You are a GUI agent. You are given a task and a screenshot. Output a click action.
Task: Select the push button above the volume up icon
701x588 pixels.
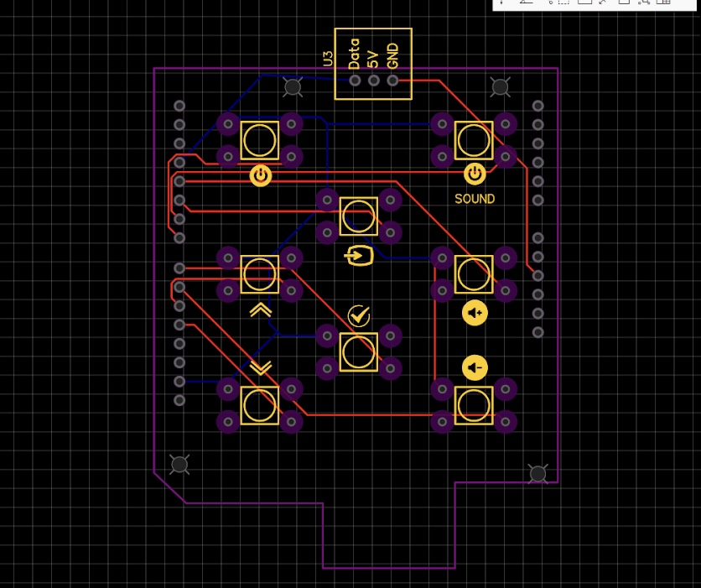point(474,274)
